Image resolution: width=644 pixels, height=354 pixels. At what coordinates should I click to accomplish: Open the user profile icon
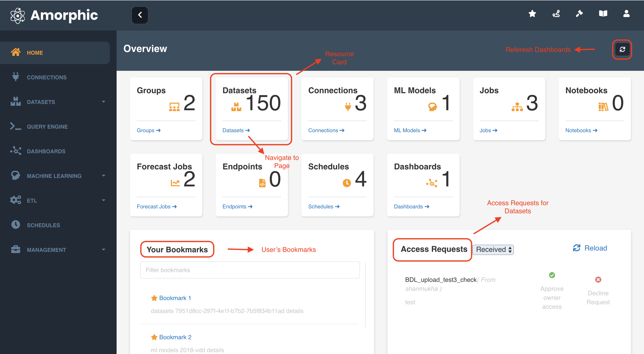[x=626, y=14]
